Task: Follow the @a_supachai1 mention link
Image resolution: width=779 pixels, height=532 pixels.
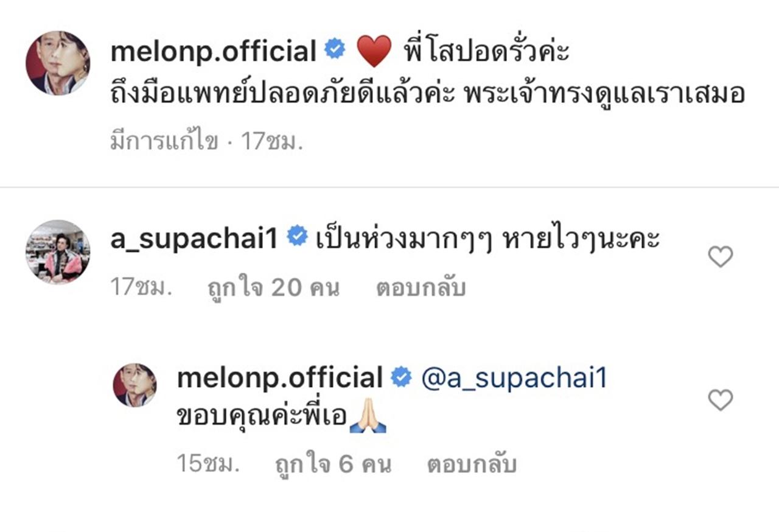Action: pos(514,379)
